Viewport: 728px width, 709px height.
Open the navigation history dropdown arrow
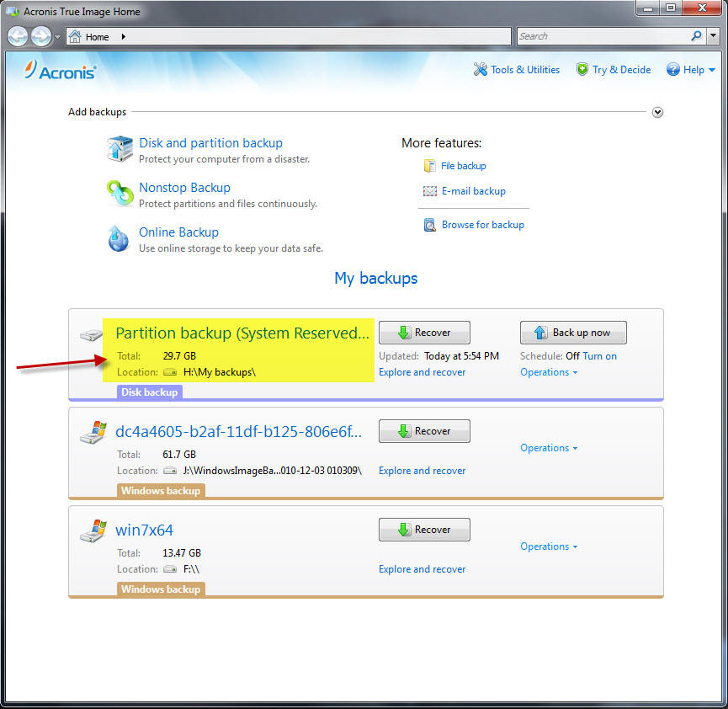pyautogui.click(x=57, y=37)
